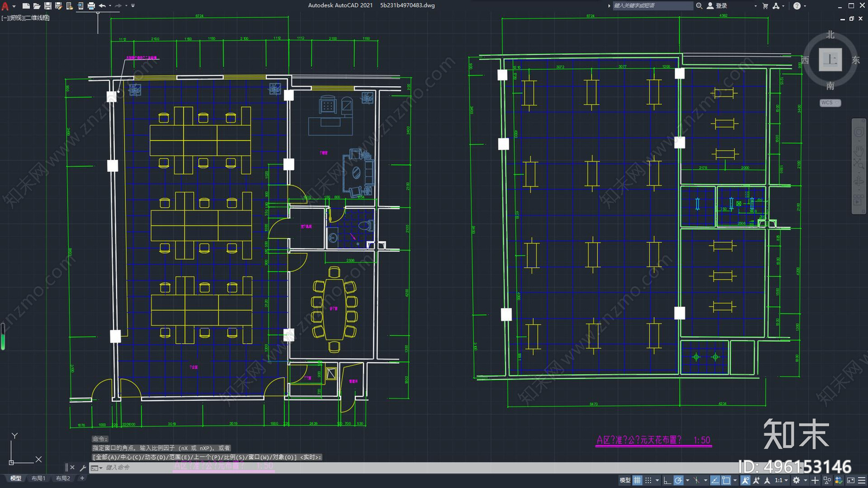The width and height of the screenshot is (868, 488).
Task: Create a new drawing file
Action: click(25, 6)
